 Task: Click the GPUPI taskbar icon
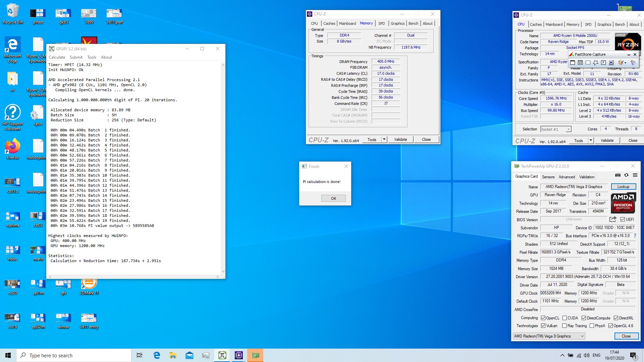(x=222, y=355)
